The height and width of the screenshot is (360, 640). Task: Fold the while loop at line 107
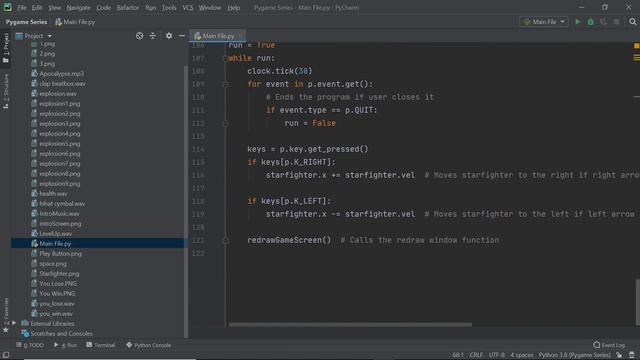click(x=225, y=58)
